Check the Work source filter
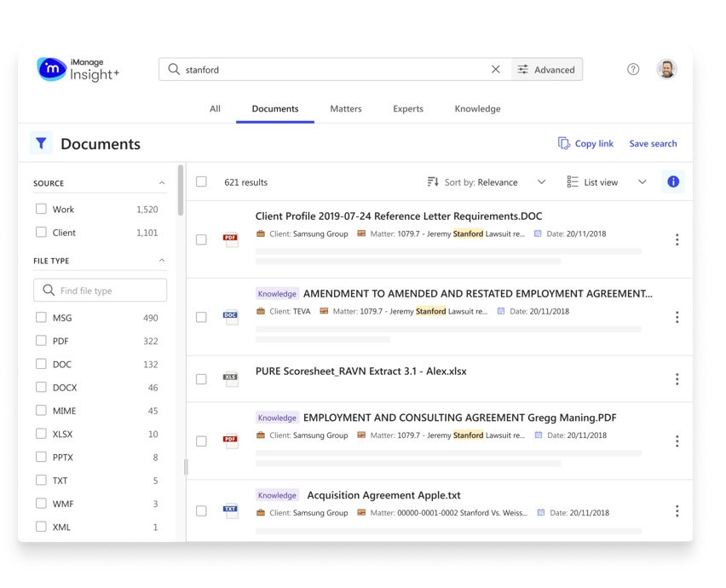 tap(41, 209)
